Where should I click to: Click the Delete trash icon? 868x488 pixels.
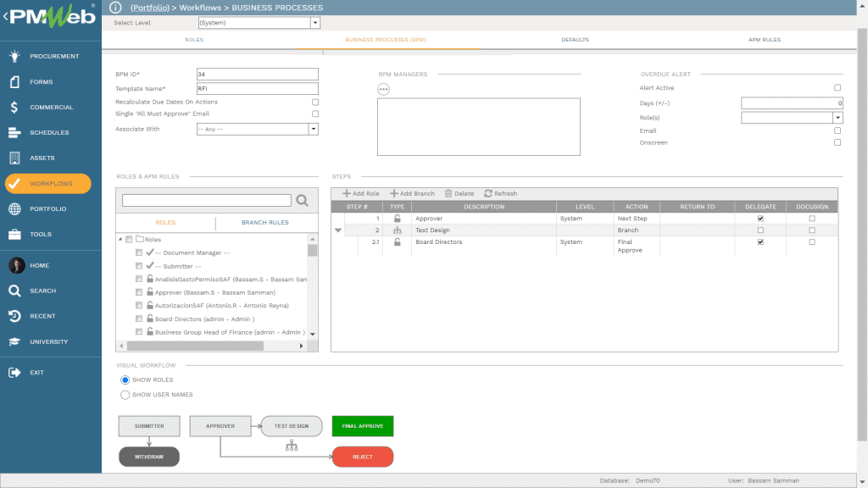[x=448, y=194]
